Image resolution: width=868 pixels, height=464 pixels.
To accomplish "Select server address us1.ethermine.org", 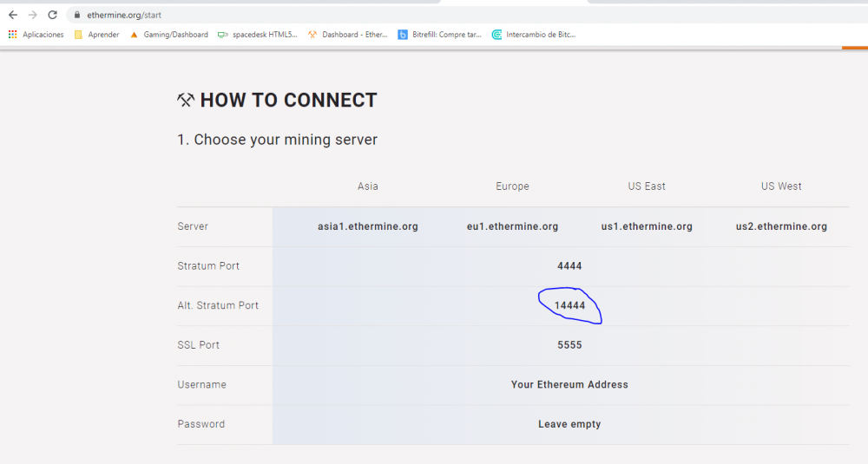I will (x=647, y=226).
